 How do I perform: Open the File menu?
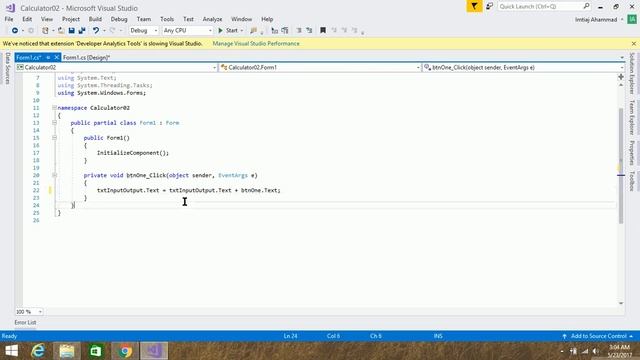(9, 19)
